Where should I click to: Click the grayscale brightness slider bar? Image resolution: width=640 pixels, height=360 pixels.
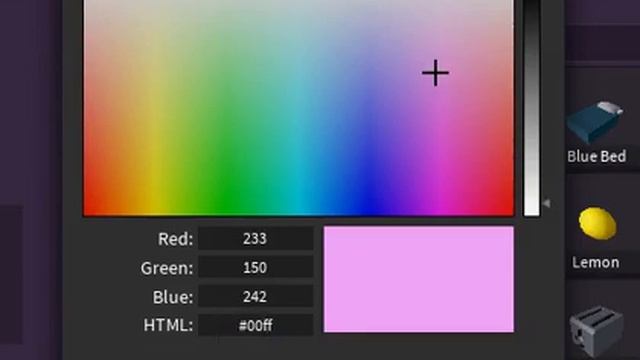531,108
